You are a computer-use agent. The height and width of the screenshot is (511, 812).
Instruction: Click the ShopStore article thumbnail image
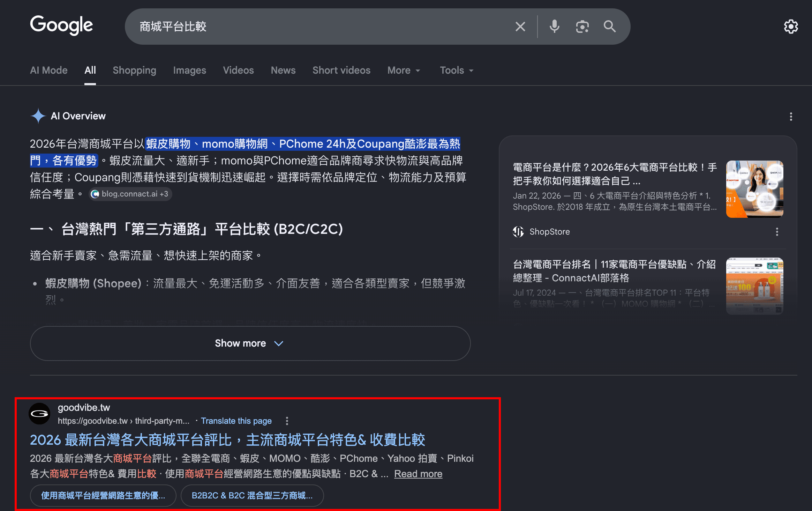tap(754, 189)
